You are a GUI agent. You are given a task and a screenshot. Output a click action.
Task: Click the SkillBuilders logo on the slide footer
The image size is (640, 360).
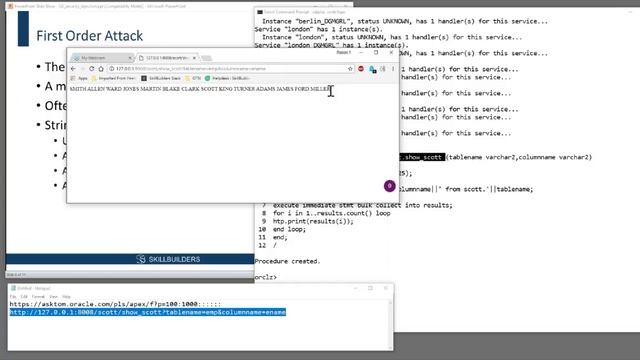click(x=168, y=259)
